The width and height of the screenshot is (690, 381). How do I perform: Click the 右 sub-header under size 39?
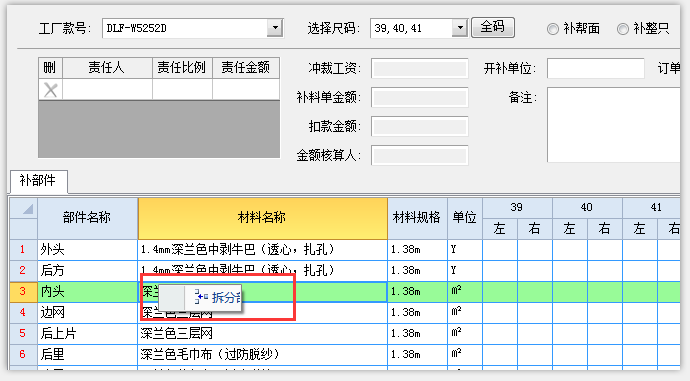coord(535,229)
